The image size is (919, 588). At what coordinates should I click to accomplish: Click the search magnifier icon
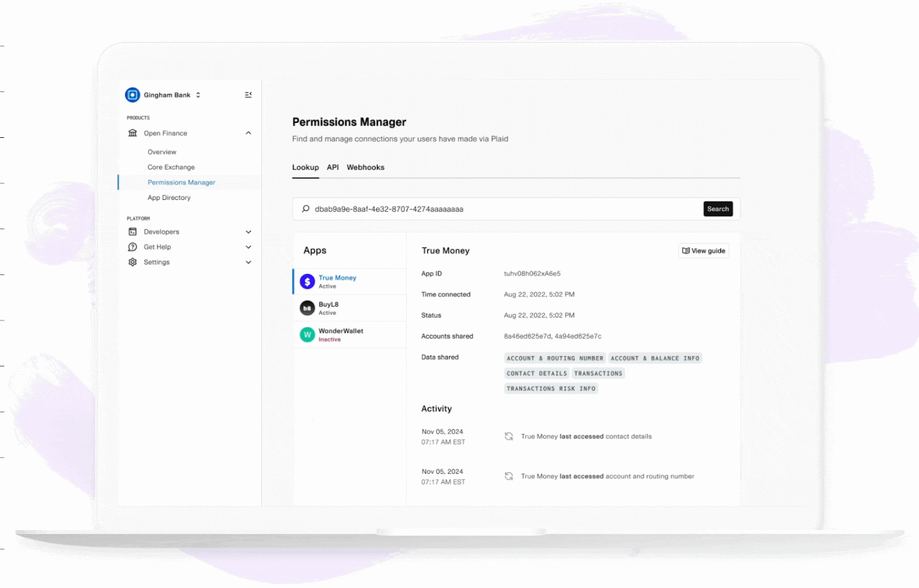(x=306, y=209)
